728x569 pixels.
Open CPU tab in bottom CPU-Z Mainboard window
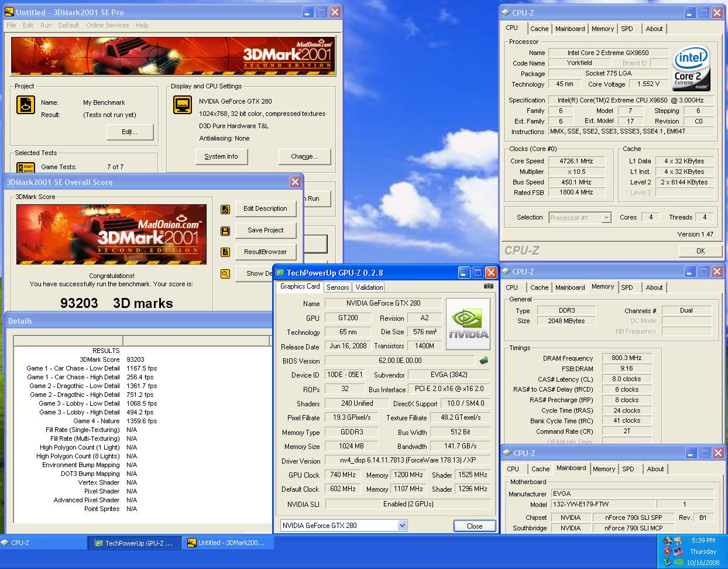(513, 469)
